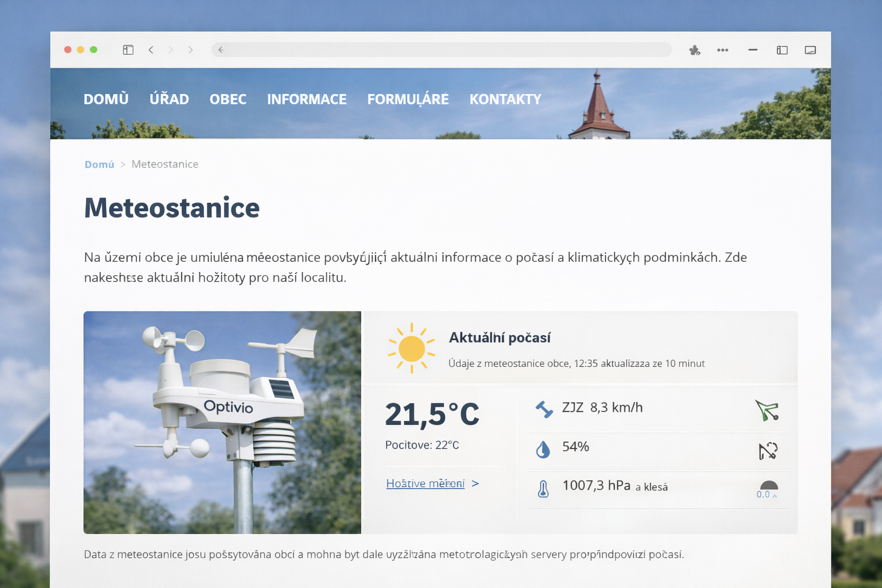
Task: Click the rainfall gauge icon showing 0.0
Action: 768,489
